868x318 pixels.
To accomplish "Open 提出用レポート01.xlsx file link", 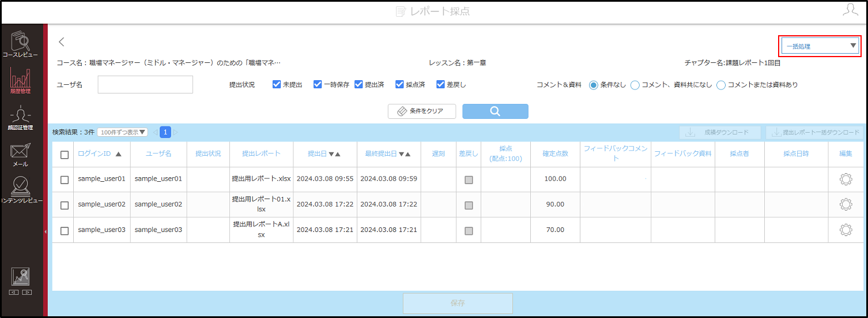I will tap(261, 204).
